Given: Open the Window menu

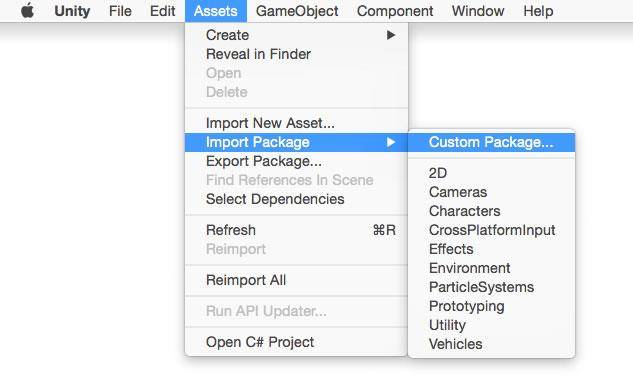Looking at the screenshot, I should [478, 11].
